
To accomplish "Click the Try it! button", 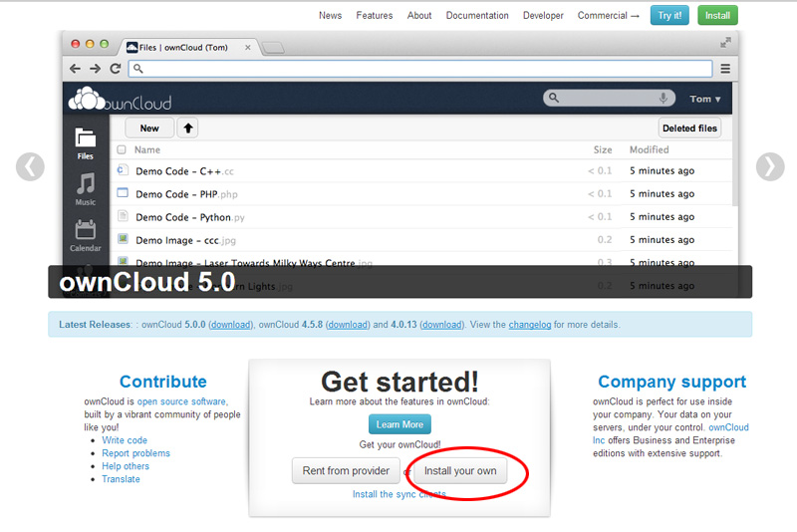I will point(669,15).
